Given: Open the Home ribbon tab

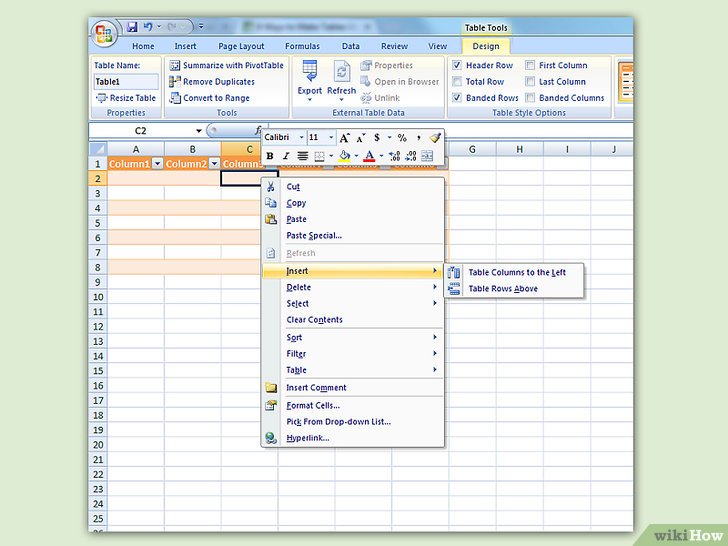Looking at the screenshot, I should [x=143, y=46].
